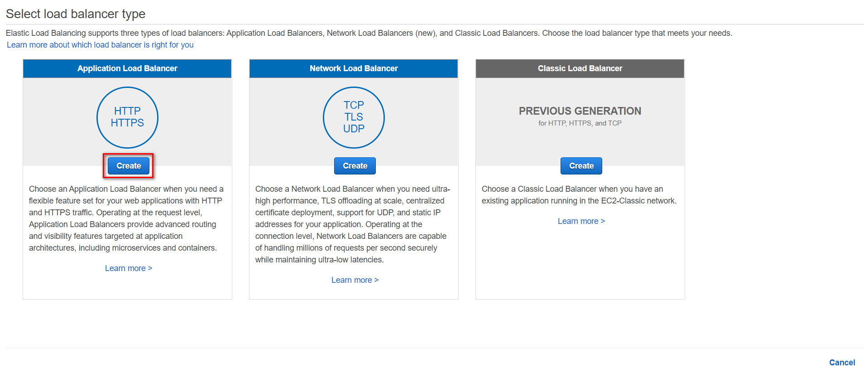Open Learn more under Network Load Balancer

point(355,280)
